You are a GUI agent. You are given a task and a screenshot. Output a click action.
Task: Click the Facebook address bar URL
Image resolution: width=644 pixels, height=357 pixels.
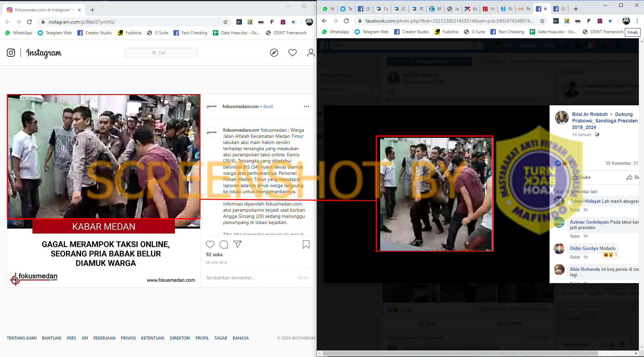[449, 21]
